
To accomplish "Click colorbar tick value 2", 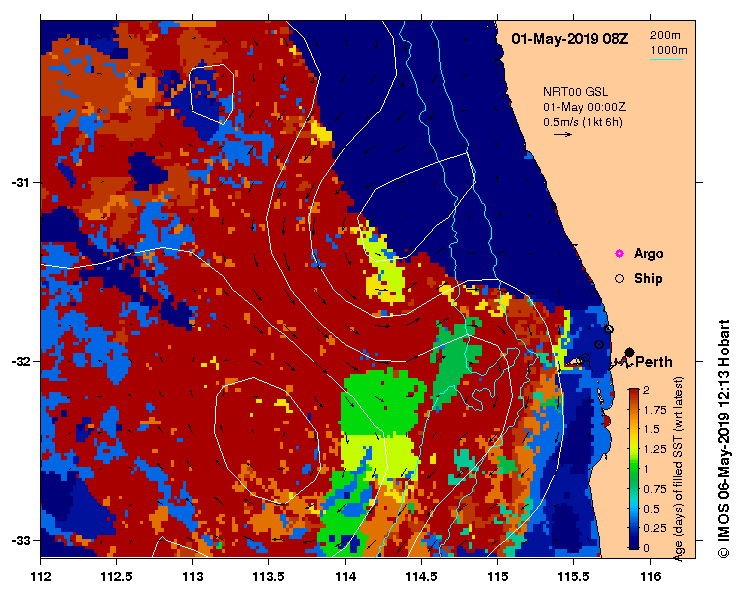I will coord(646,390).
